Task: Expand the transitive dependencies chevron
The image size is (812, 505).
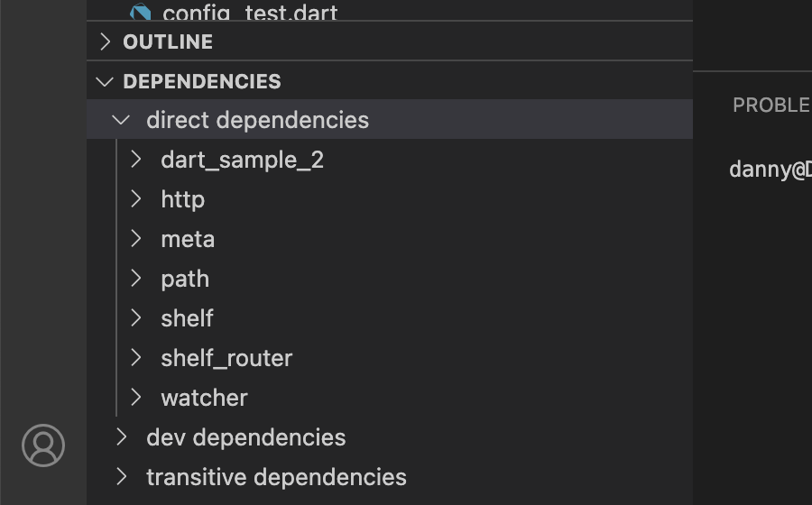Action: 122,477
